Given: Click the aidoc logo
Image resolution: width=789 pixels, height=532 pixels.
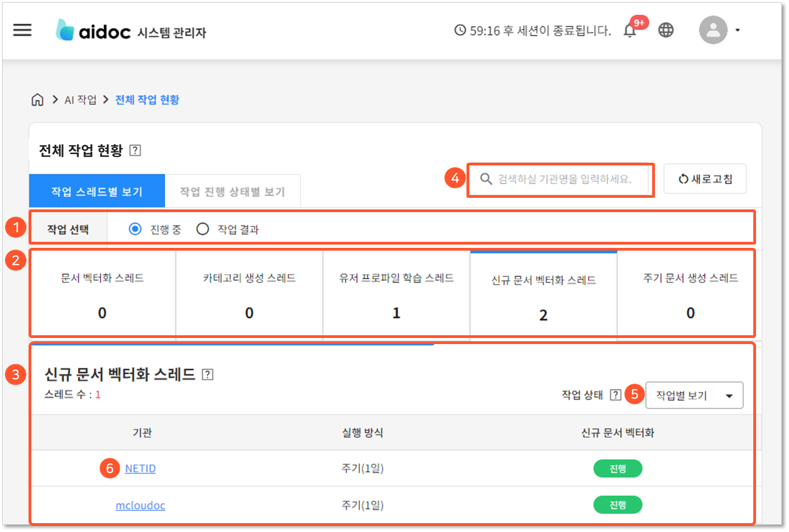Looking at the screenshot, I should tap(93, 31).
